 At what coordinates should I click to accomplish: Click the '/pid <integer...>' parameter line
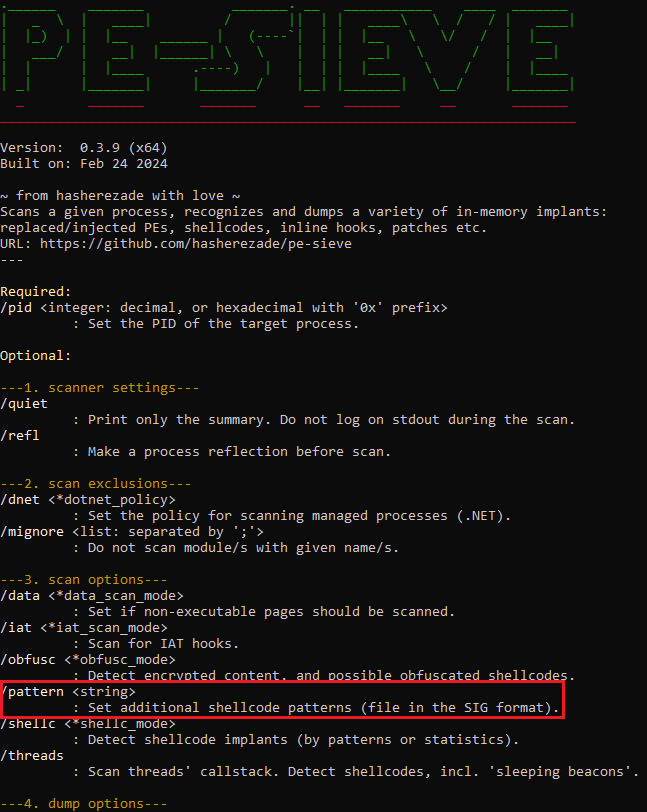224,308
